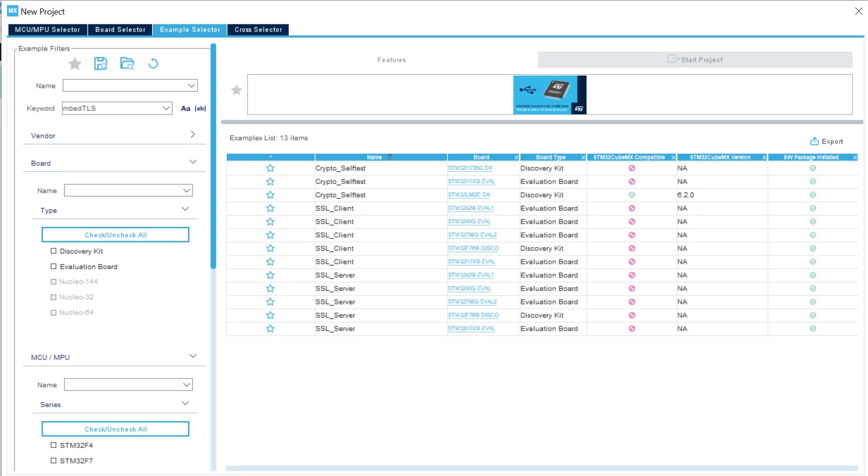Click the gray star beside the example preview
The width and height of the screenshot is (868, 476).
click(x=237, y=90)
